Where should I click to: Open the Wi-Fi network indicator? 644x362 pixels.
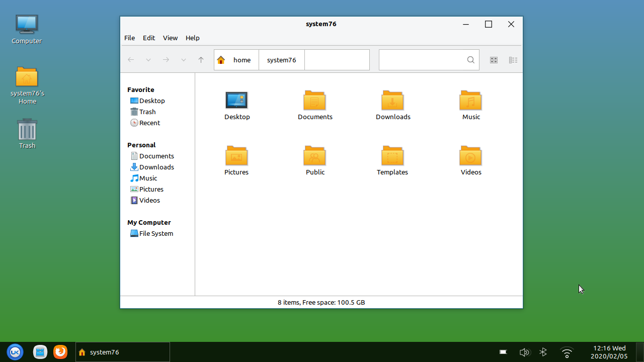click(x=567, y=352)
